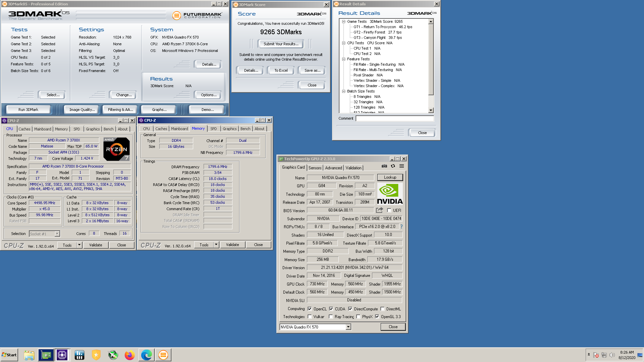Launch Microsoft Edge from the taskbar
The height and width of the screenshot is (362, 644).
147,355
